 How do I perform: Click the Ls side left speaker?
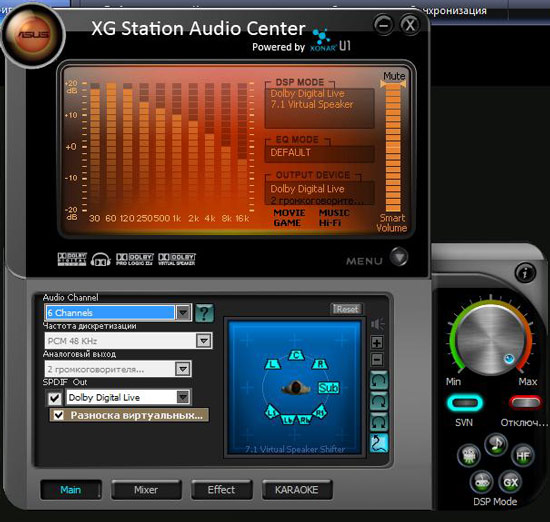pos(272,412)
